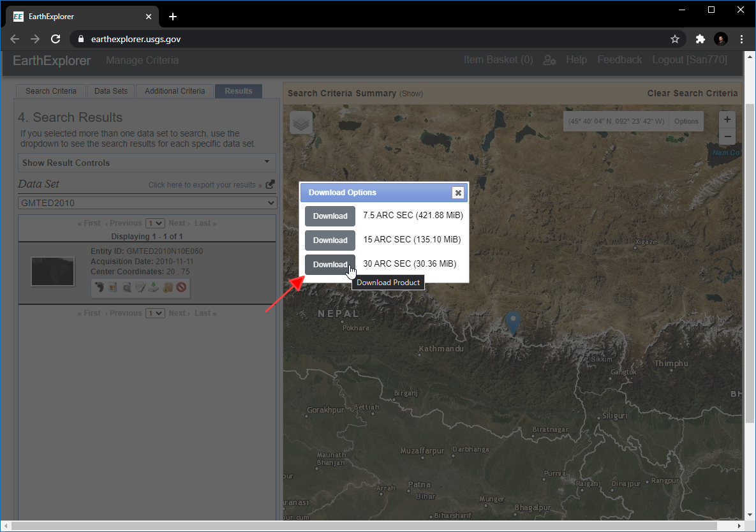Open the compare browse magnifier icon

(x=127, y=287)
